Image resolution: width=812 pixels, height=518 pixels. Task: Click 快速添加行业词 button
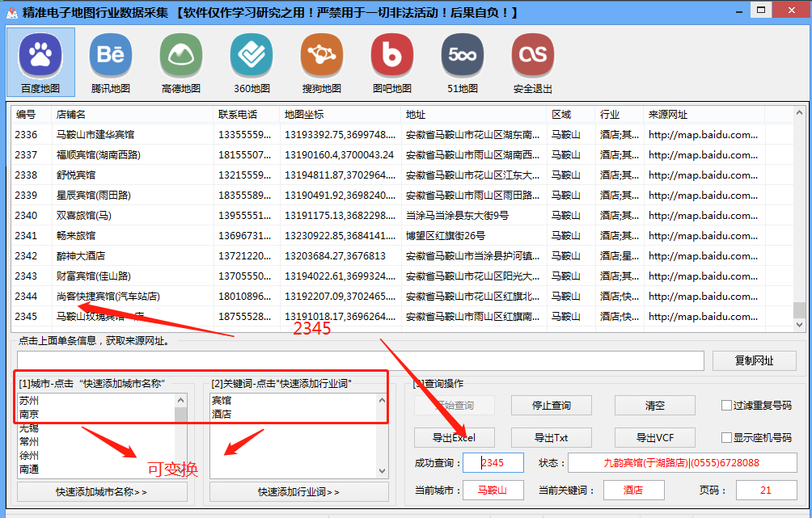coord(298,491)
